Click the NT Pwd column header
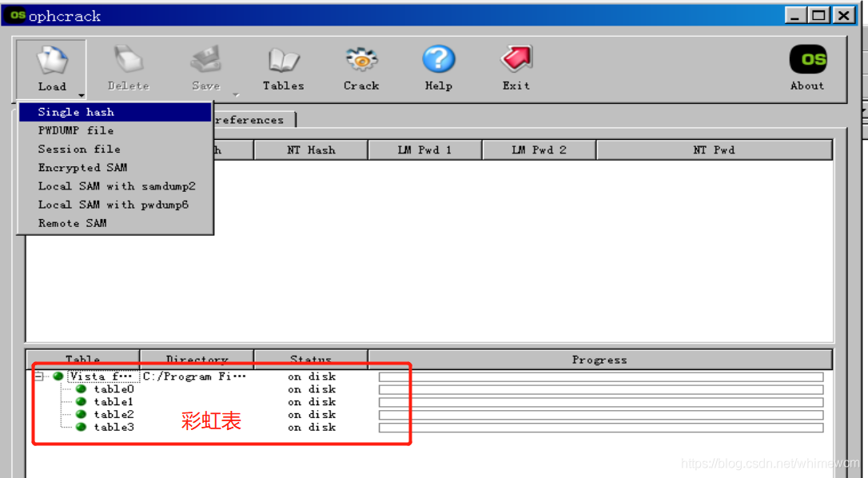 714,150
